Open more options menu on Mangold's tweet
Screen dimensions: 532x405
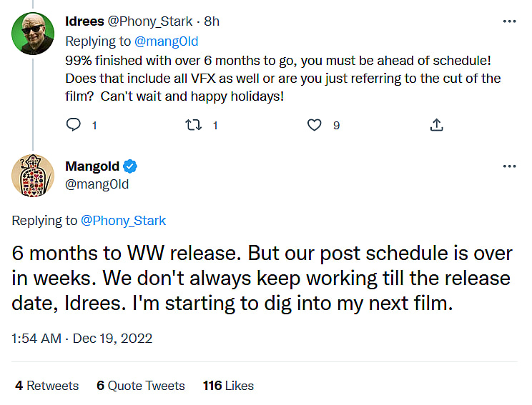[509, 166]
